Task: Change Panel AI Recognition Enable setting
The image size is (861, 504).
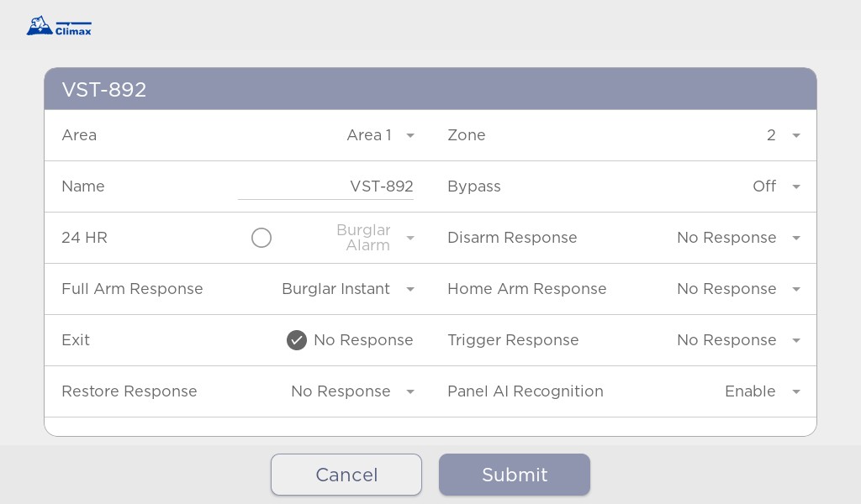Action: [x=762, y=391]
